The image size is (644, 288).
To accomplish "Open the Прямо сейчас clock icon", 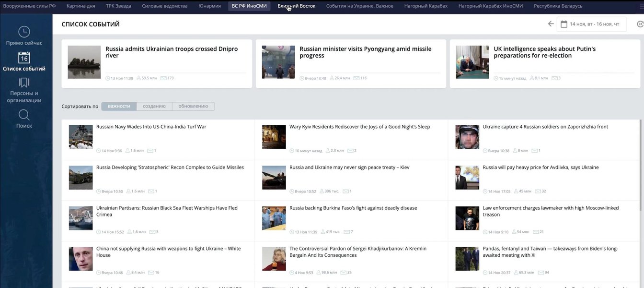I will click(24, 32).
